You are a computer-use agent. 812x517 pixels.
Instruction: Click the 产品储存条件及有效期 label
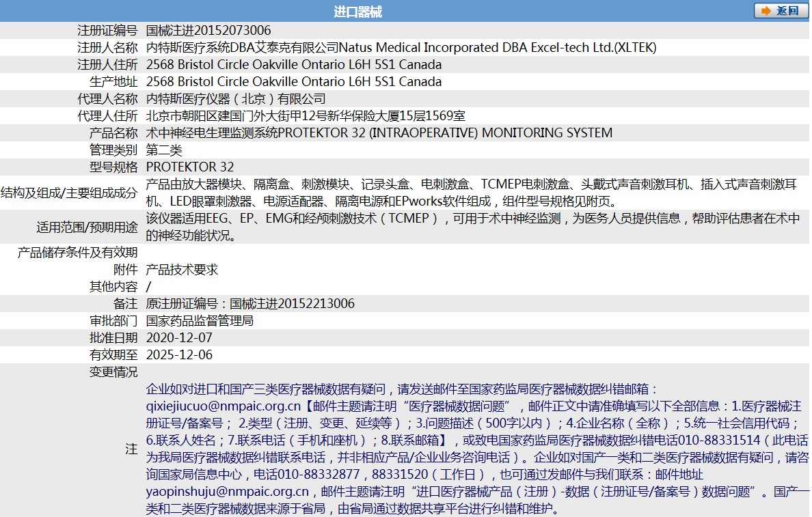[78, 252]
